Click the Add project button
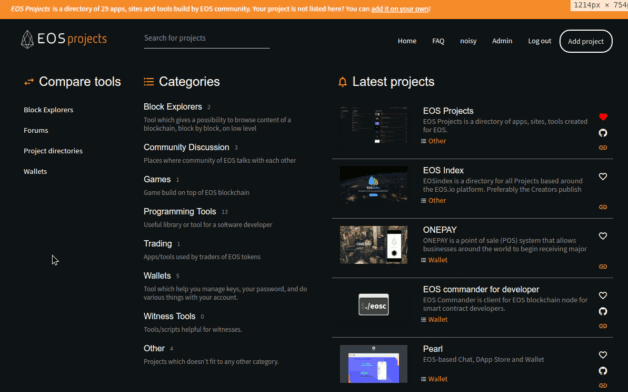The height and width of the screenshot is (392, 628). (586, 41)
